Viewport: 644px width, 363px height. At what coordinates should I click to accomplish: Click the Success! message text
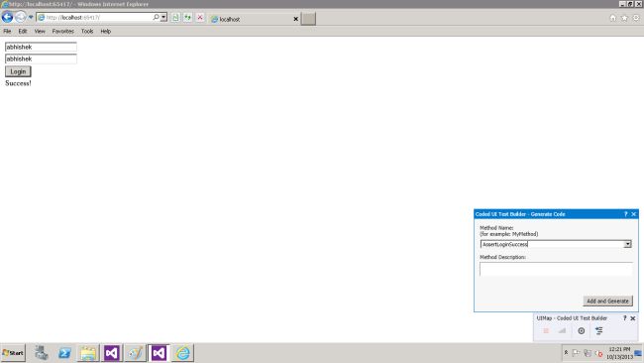18,83
